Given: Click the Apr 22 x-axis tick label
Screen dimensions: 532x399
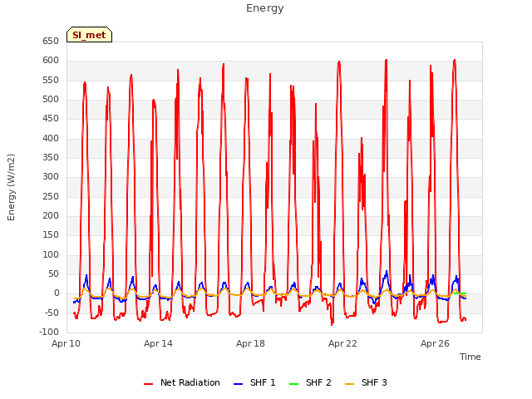Looking at the screenshot, I should (x=342, y=343).
